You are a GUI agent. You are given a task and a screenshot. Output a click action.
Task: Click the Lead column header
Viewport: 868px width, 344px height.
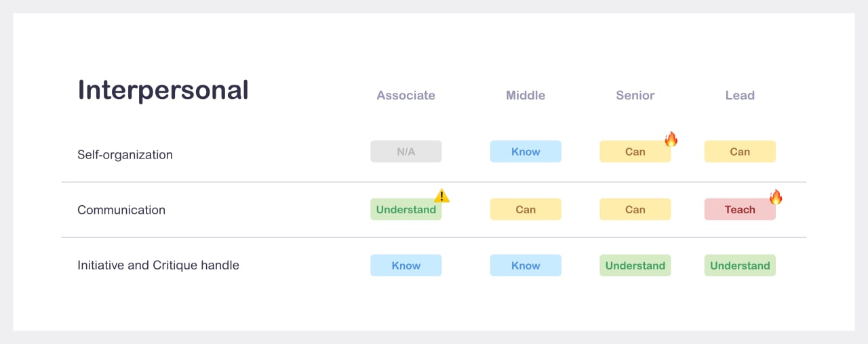[740, 95]
